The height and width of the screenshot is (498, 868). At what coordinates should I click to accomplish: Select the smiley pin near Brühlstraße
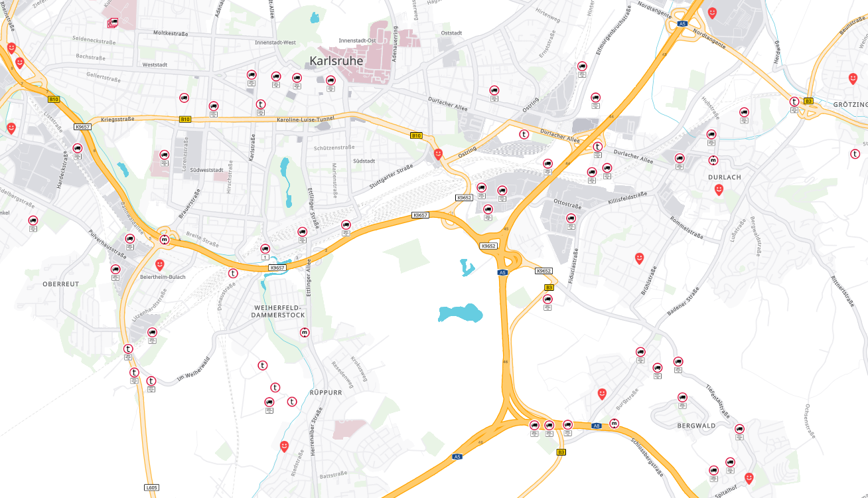click(639, 258)
